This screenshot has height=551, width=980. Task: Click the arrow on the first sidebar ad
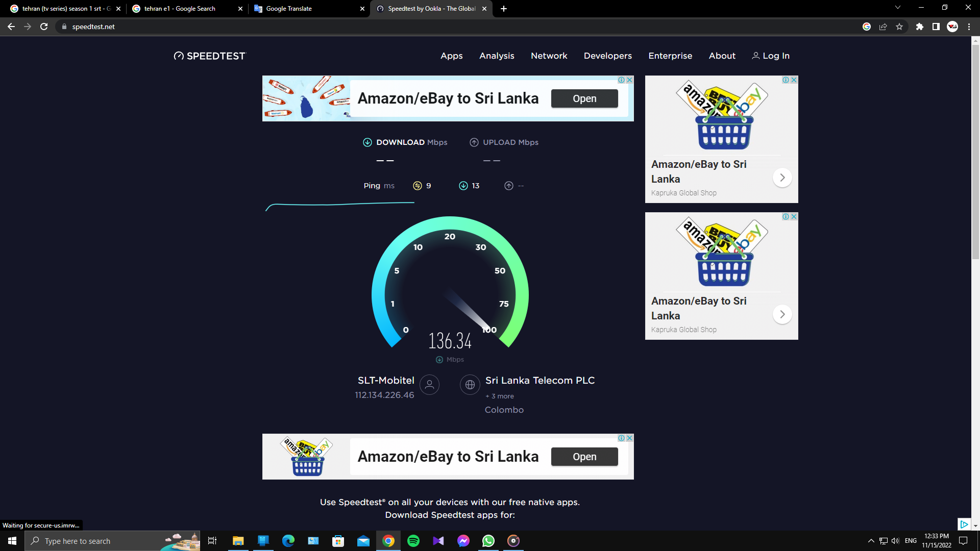(782, 178)
